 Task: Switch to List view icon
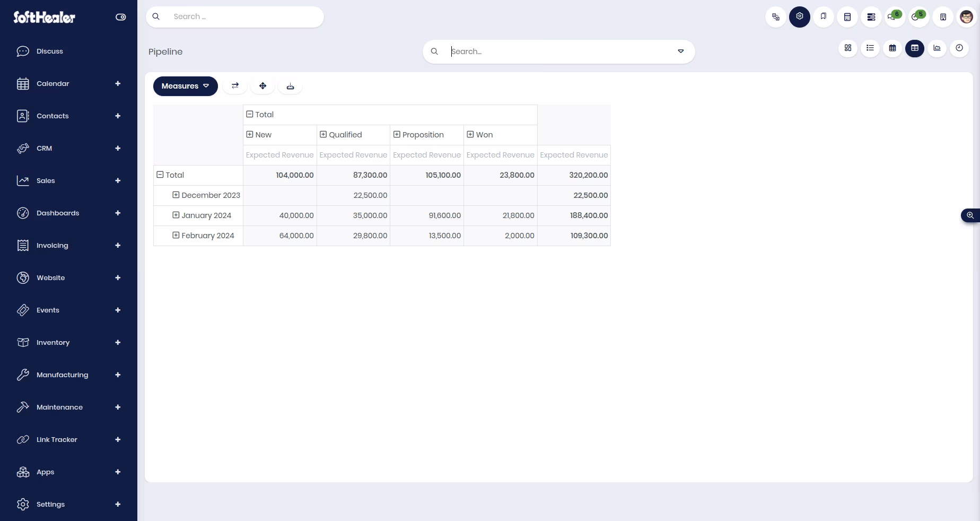point(870,48)
